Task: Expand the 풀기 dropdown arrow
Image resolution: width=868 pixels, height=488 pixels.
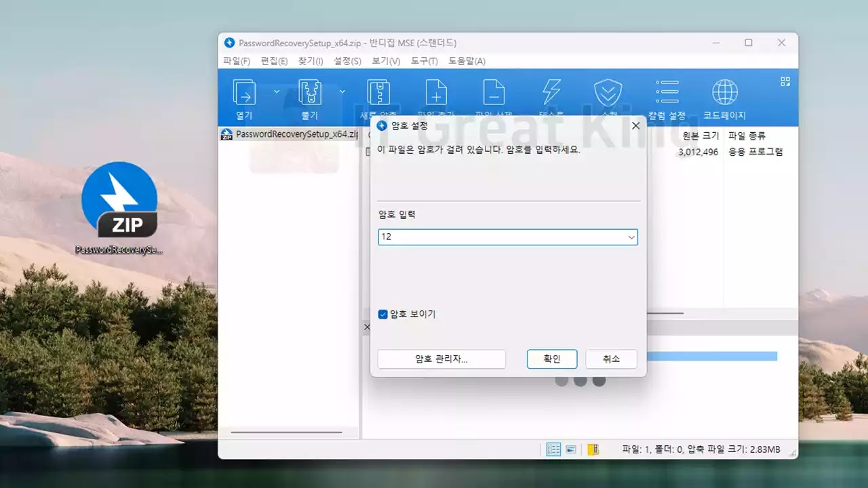Action: pos(342,91)
